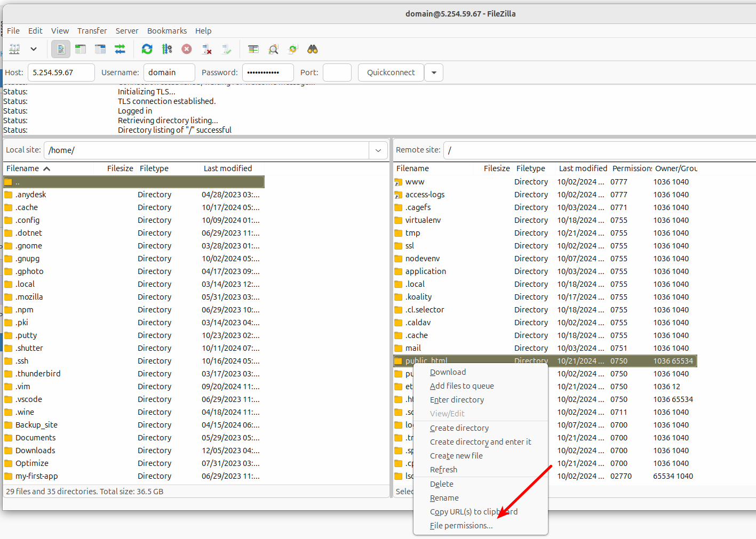The height and width of the screenshot is (539, 756).
Task: Click the synchronized browsing icon
Action: 293,49
